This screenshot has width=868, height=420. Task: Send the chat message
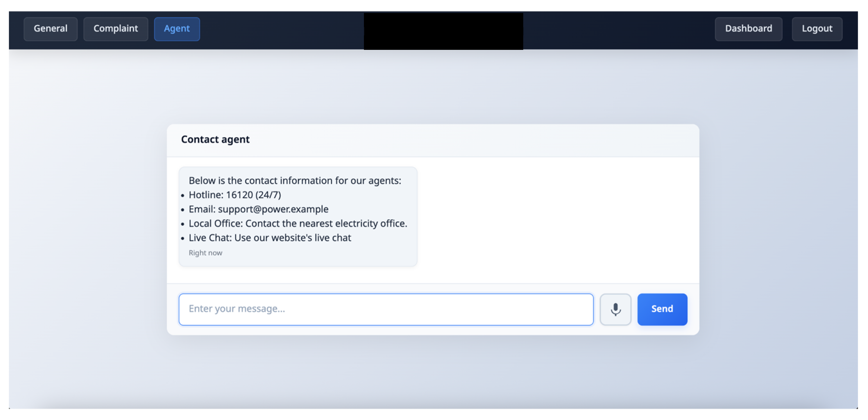[x=662, y=309]
